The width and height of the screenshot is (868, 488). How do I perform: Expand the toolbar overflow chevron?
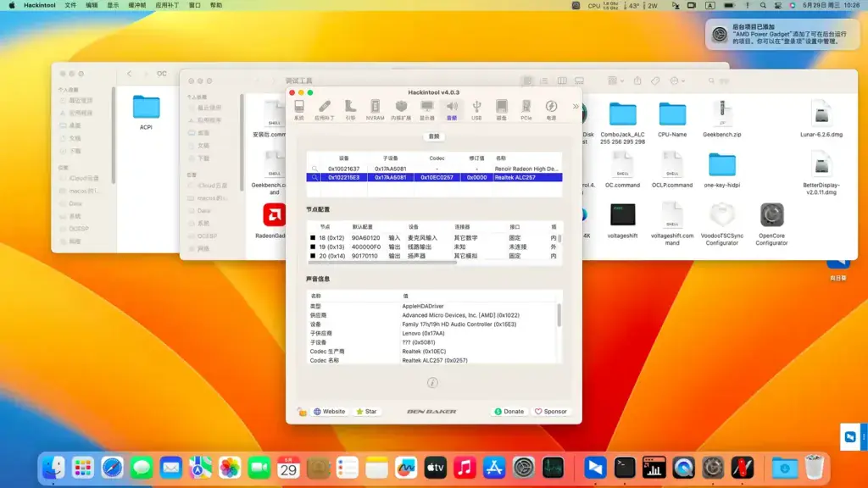pyautogui.click(x=576, y=106)
